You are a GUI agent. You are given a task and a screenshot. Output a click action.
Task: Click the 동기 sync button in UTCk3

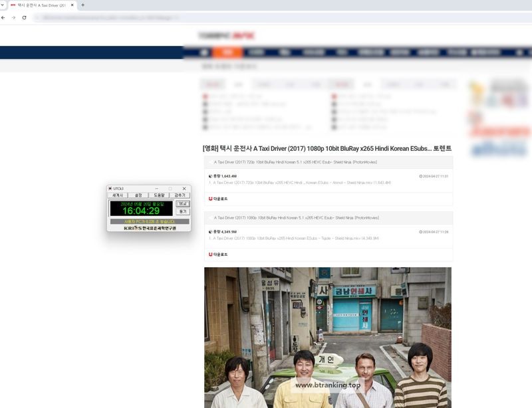pyautogui.click(x=183, y=211)
